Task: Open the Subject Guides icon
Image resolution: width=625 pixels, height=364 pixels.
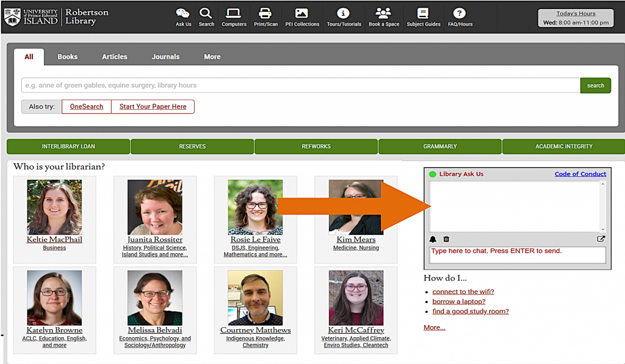Action: coord(423,14)
